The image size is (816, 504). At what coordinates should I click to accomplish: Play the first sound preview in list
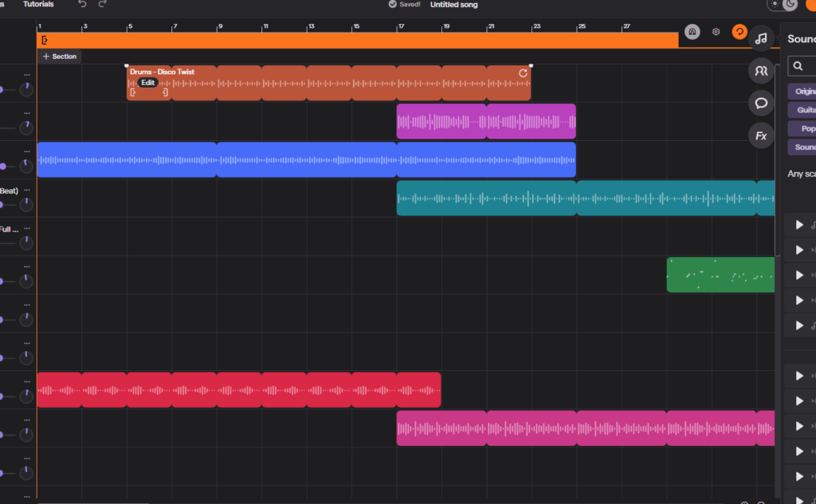click(x=799, y=225)
